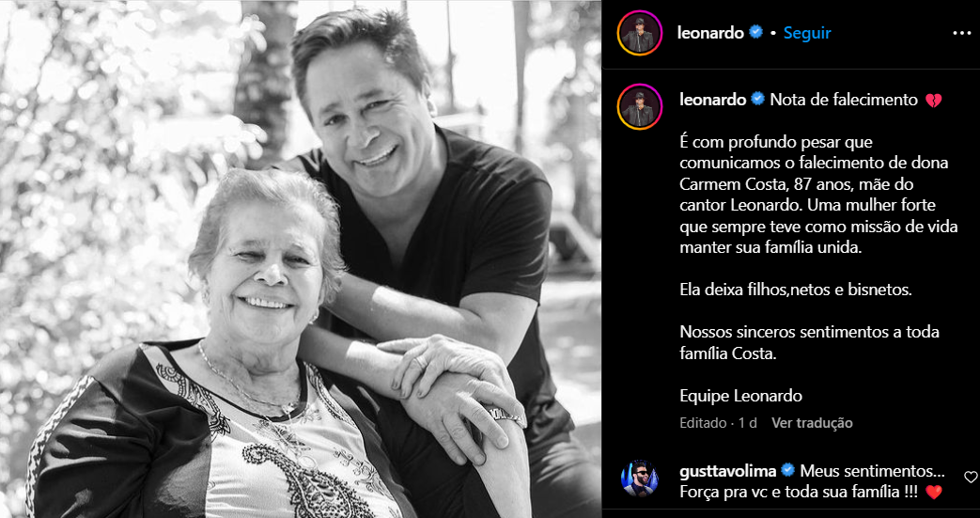The width and height of the screenshot is (980, 518).
Task: Click the broken heart emoji in the caption
Action: 933,100
